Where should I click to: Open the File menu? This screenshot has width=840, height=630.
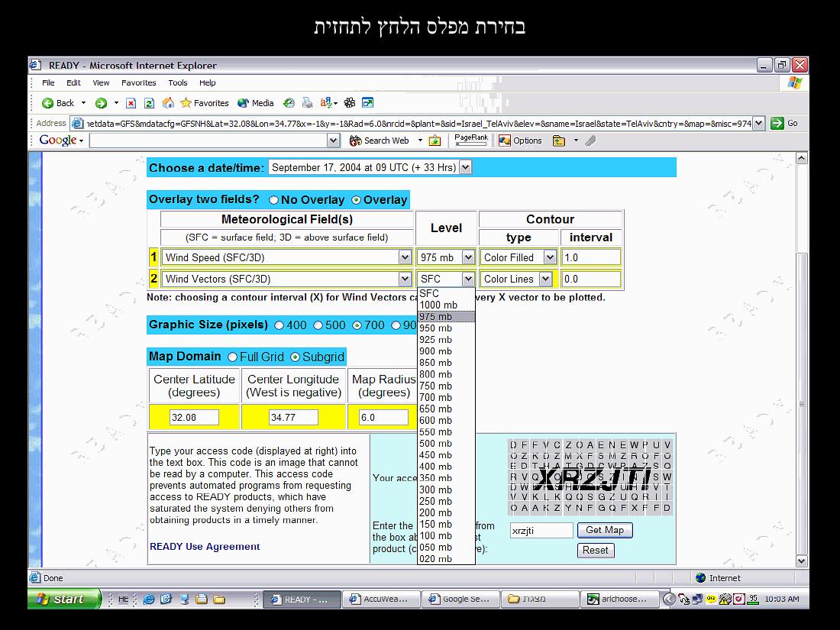48,82
